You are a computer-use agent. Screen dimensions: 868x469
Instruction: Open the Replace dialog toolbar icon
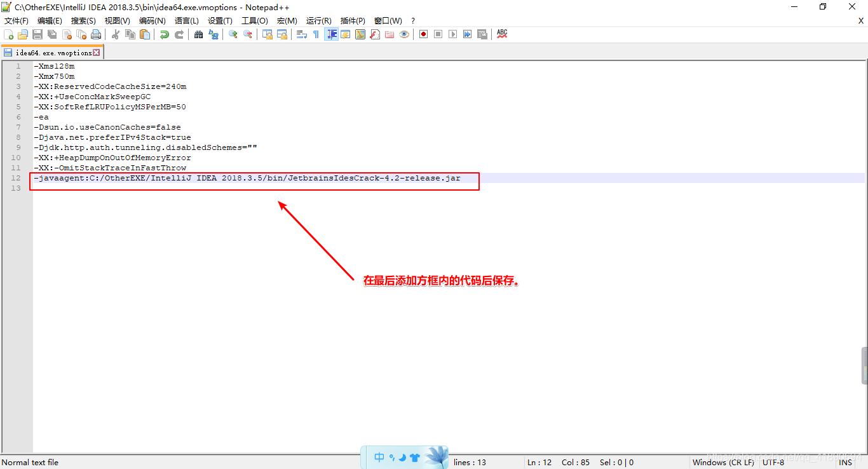point(214,34)
